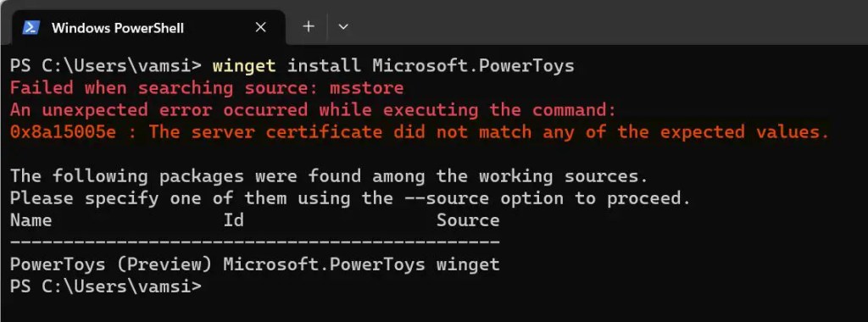Select the Windows PowerShell tab title
The width and height of the screenshot is (868, 322).
coord(117,28)
